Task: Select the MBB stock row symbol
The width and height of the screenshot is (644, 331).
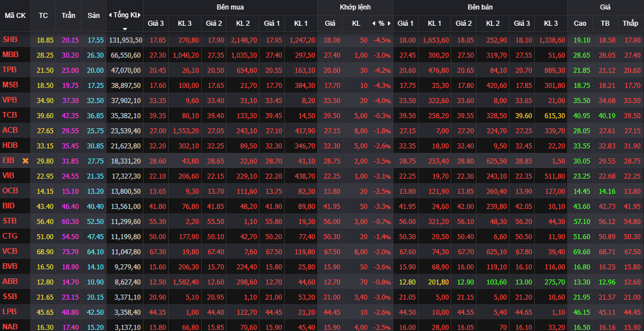Action: tap(10, 55)
